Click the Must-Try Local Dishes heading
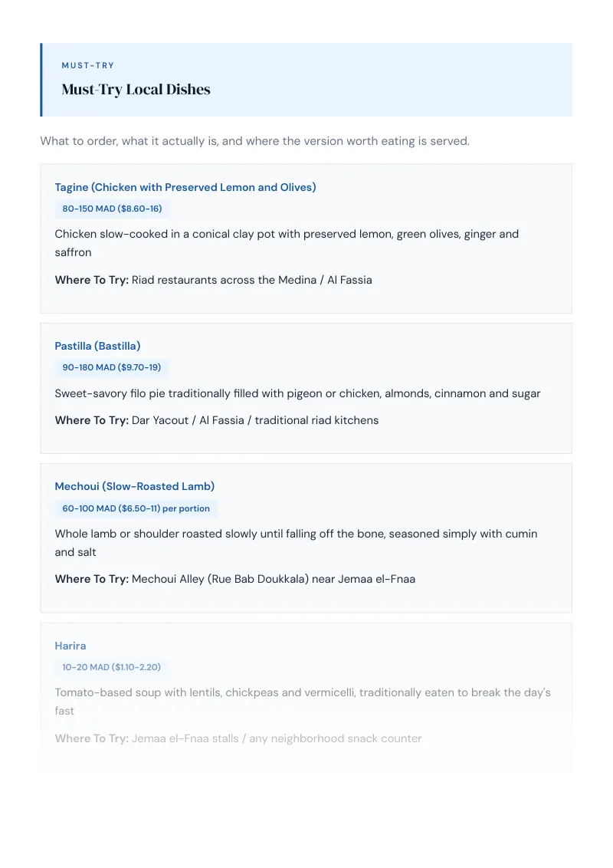613x868 pixels. (x=136, y=90)
